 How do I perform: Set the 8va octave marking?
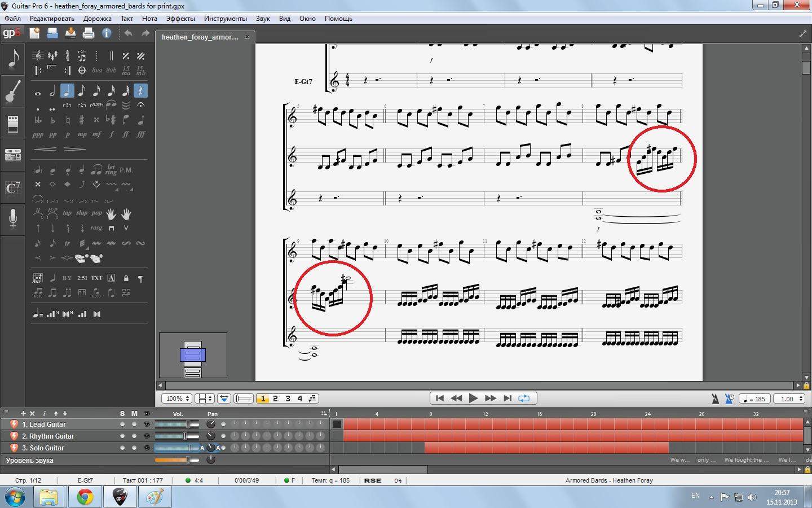click(96, 71)
